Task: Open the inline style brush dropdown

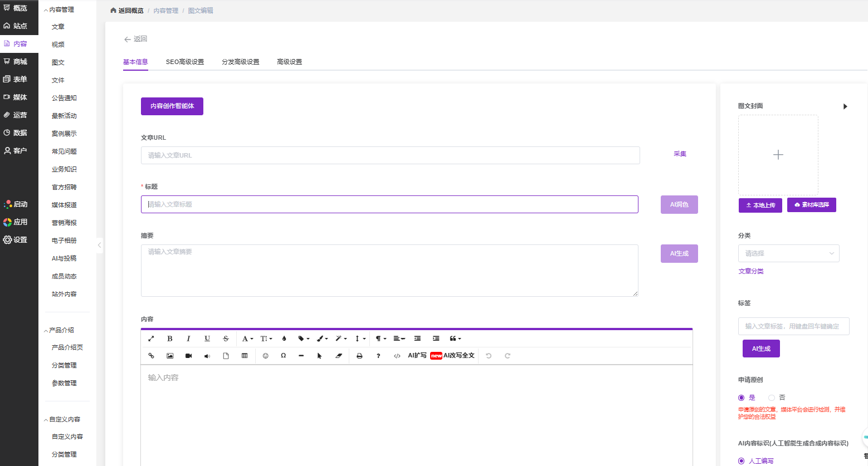Action: pos(323,339)
